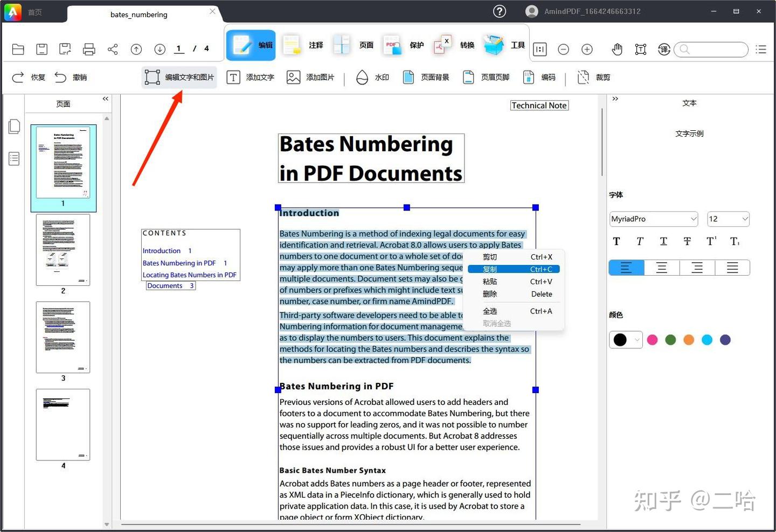Click the 撤销 undo button
This screenshot has width=776, height=532.
(71, 78)
